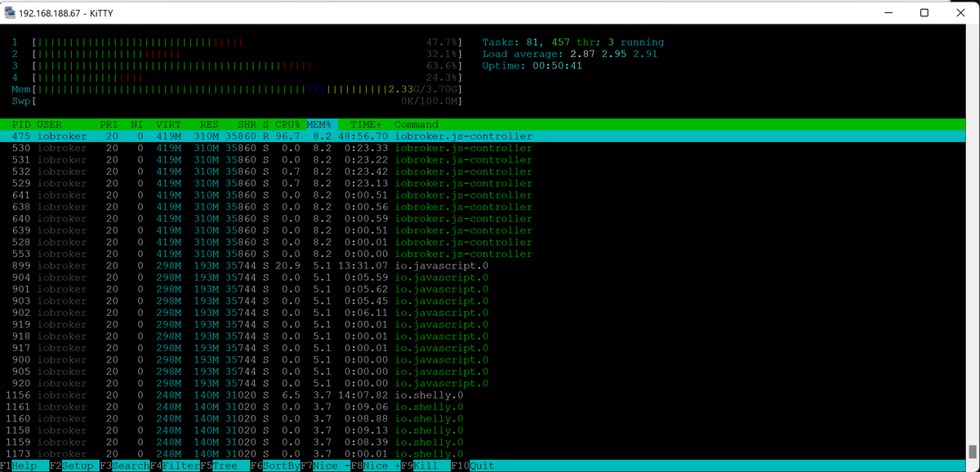Sort by PID column header
This screenshot has width=980, height=472.
click(x=21, y=125)
